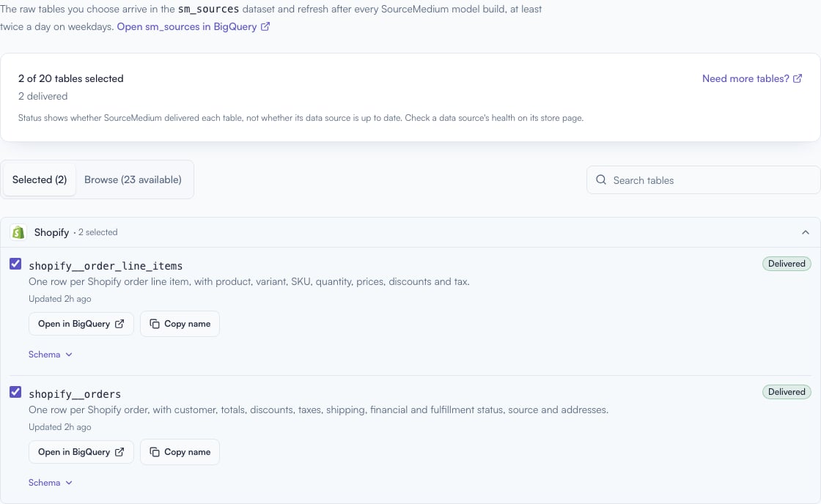Click the Shopify group title
The width and height of the screenshot is (821, 504).
(51, 232)
